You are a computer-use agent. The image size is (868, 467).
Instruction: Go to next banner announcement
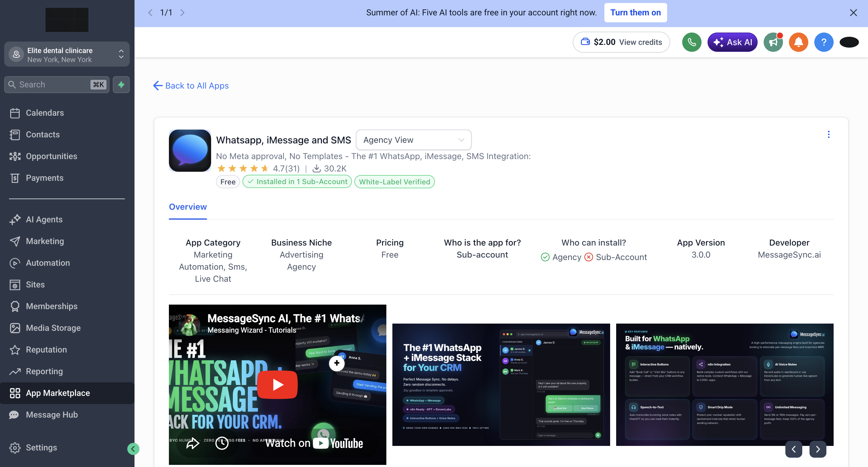(x=182, y=13)
